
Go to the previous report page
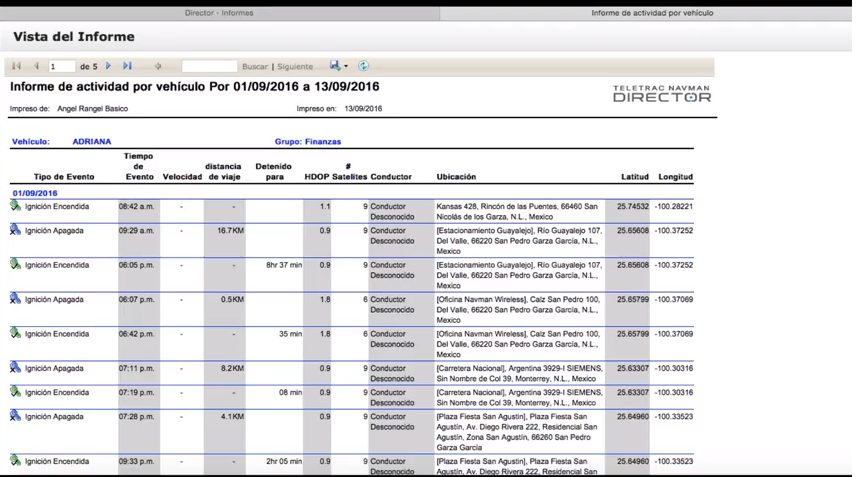37,66
